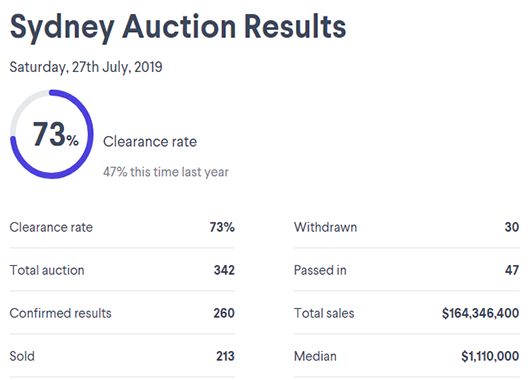Click the Sold value 213
The image size is (531, 380).
click(226, 356)
